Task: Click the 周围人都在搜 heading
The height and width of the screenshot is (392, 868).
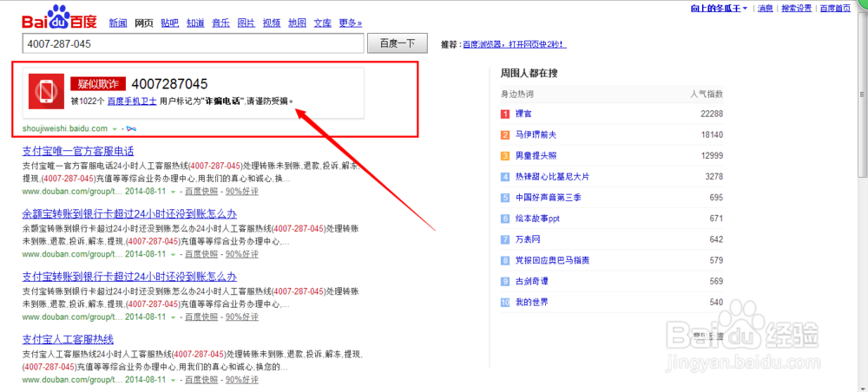Action: [528, 73]
